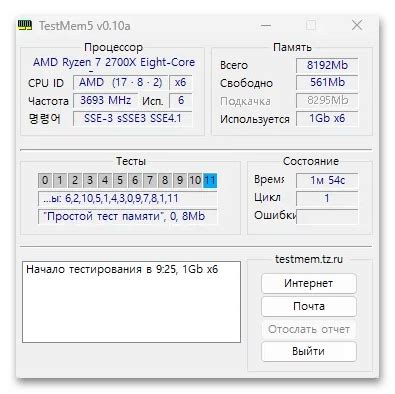Click the disabled Отослать отчет button
Image resolution: width=395 pixels, height=394 pixels.
tap(309, 329)
